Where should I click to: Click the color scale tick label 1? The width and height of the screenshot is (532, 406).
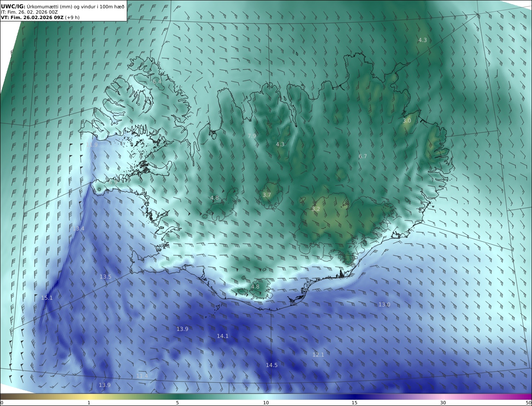[89, 403]
